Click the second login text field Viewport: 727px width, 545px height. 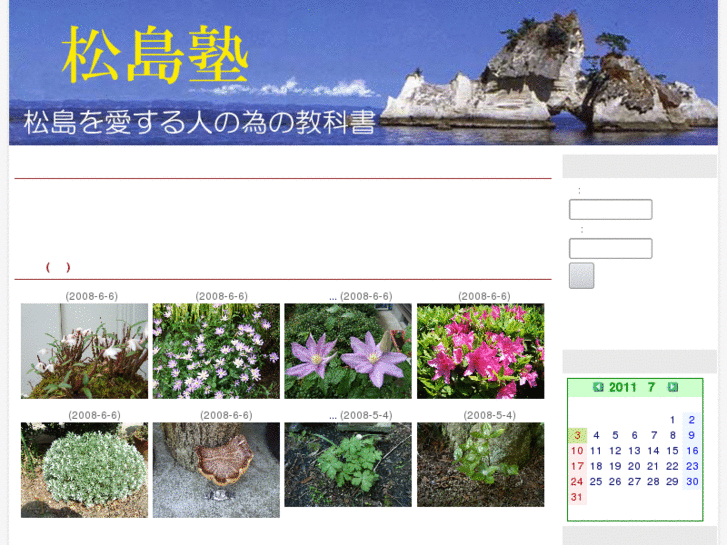pyautogui.click(x=611, y=248)
